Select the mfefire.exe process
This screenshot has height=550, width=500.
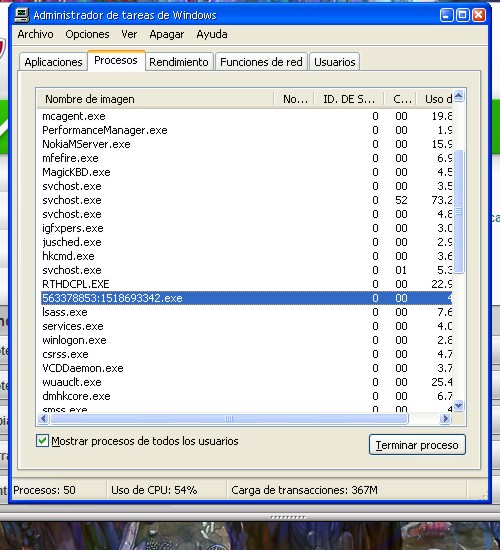pos(247,158)
